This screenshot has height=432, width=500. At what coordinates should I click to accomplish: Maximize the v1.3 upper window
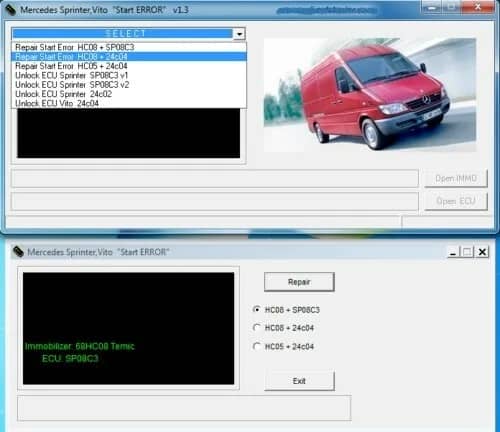tap(451, 7)
